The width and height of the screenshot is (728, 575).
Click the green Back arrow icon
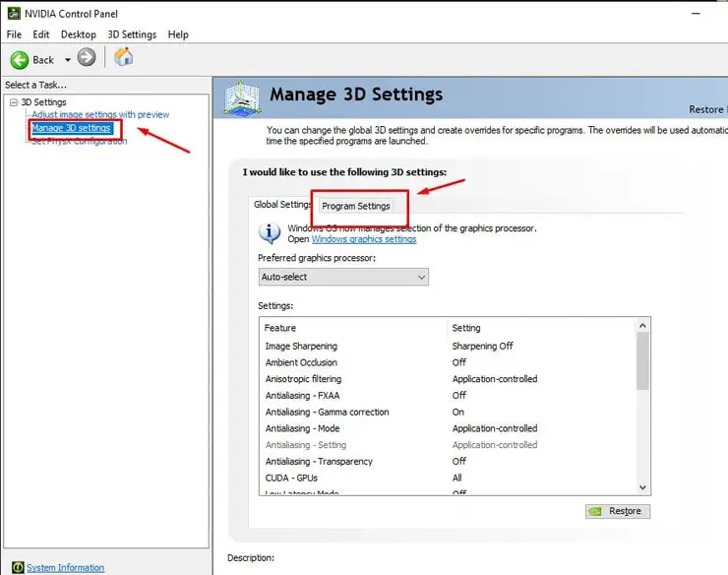pos(20,60)
